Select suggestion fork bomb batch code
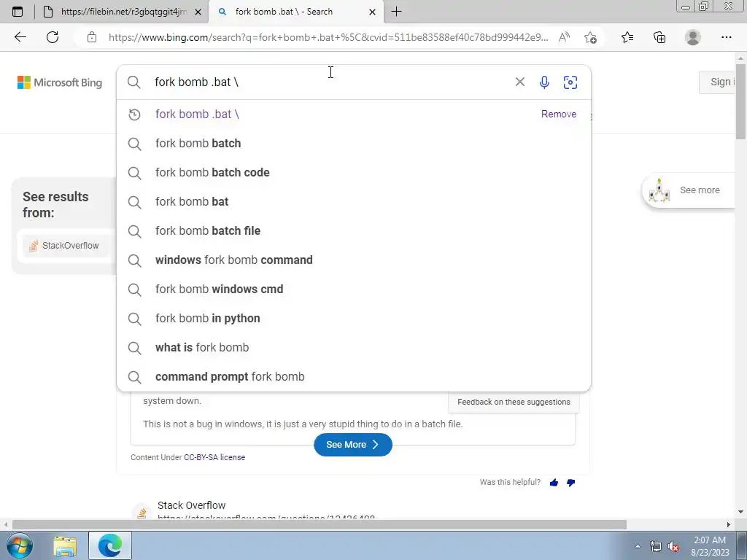 point(212,172)
